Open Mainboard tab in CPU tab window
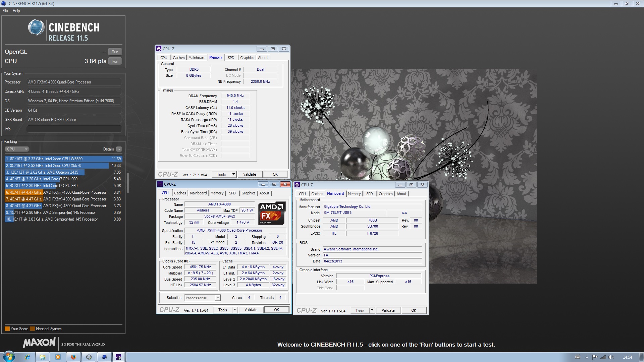The height and width of the screenshot is (362, 644). pos(198,193)
